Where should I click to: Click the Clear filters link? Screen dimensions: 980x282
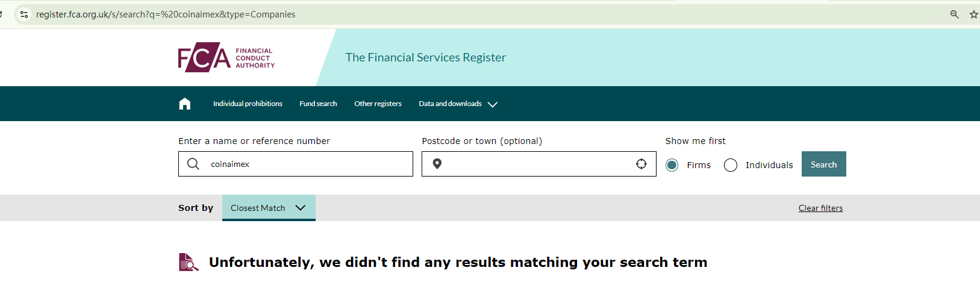pos(820,208)
